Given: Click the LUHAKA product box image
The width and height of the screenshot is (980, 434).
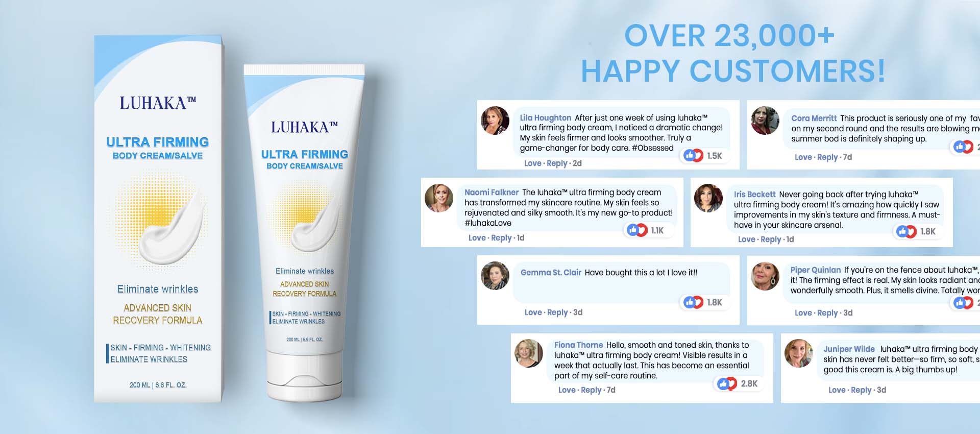Looking at the screenshot, I should 159,219.
